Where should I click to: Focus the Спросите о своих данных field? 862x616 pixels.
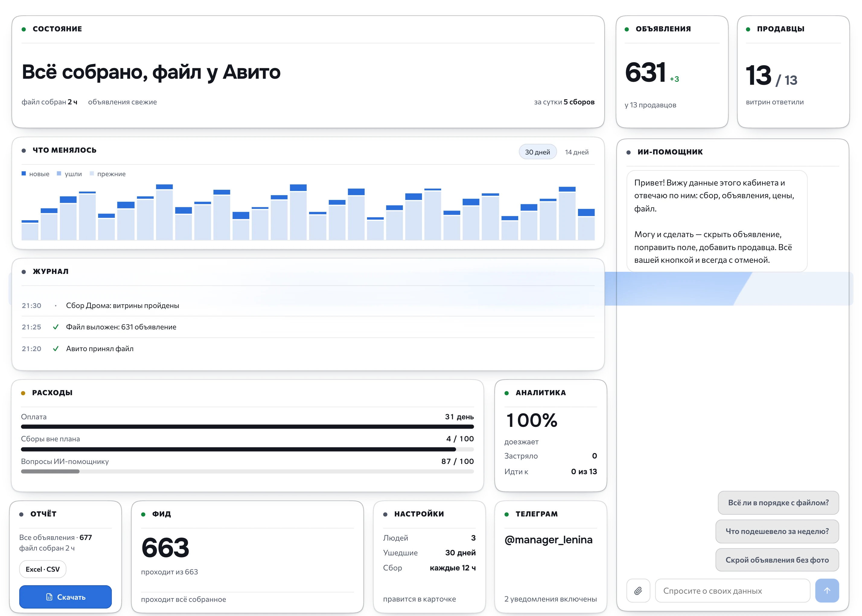tap(732, 591)
